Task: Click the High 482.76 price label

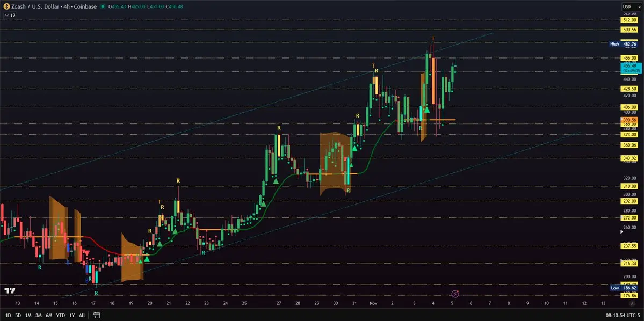Action: pos(624,44)
